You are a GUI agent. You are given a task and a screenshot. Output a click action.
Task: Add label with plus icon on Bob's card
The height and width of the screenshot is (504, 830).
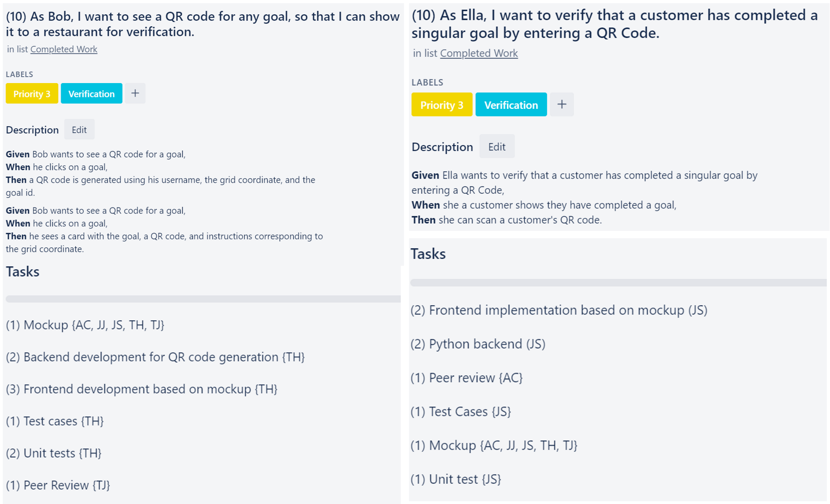click(x=135, y=93)
